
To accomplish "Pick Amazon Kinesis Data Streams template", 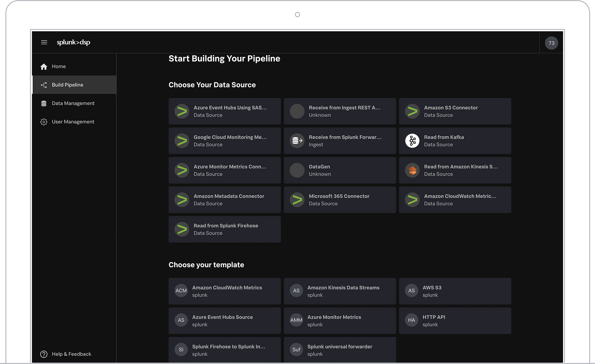I will [340, 291].
